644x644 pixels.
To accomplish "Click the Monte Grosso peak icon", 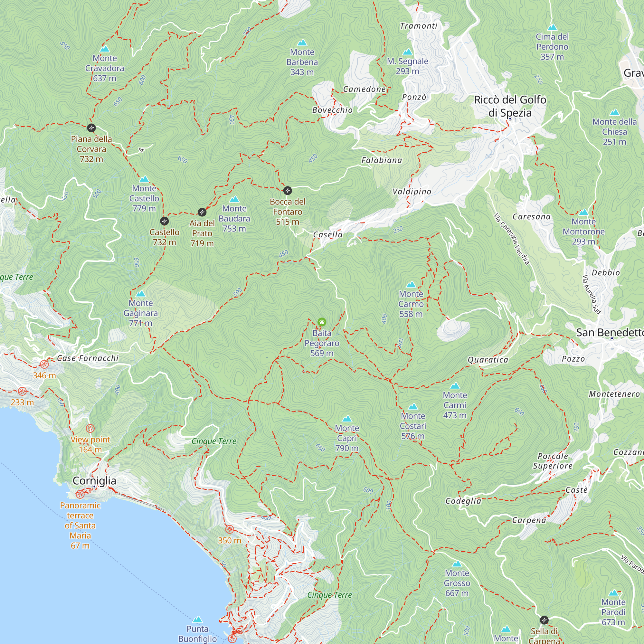I will click(x=457, y=564).
